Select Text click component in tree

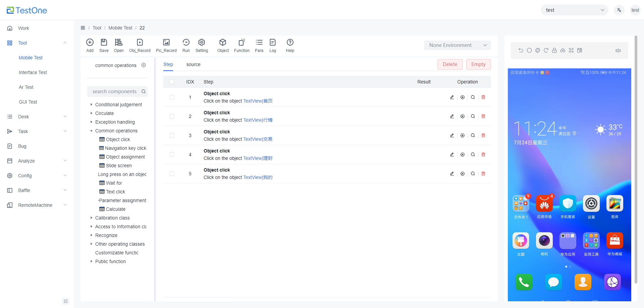tap(115, 192)
